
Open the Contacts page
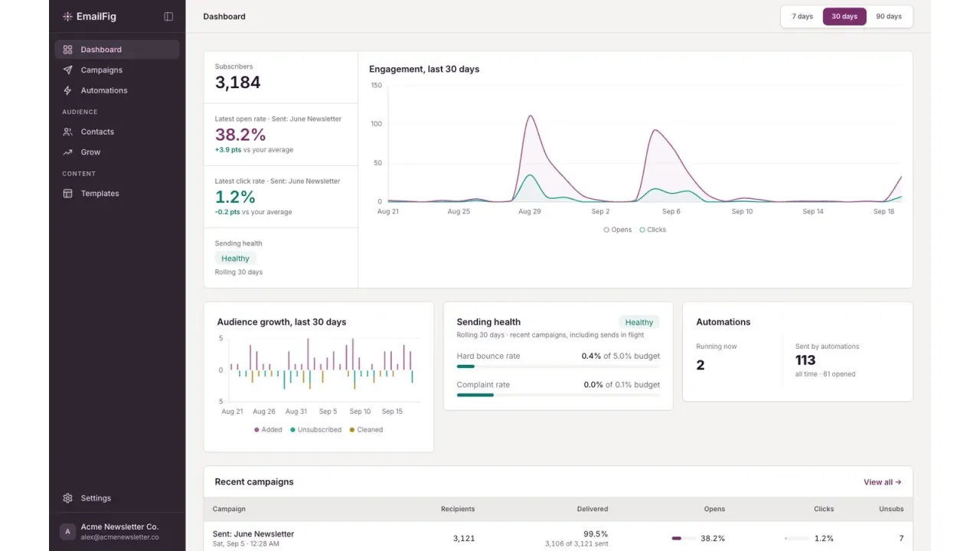point(117,132)
